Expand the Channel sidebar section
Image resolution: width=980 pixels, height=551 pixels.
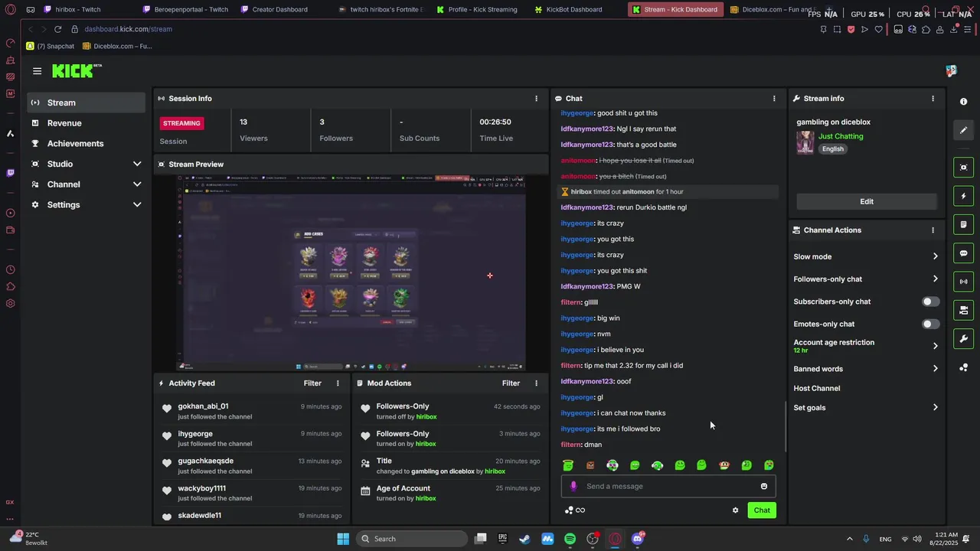point(87,184)
